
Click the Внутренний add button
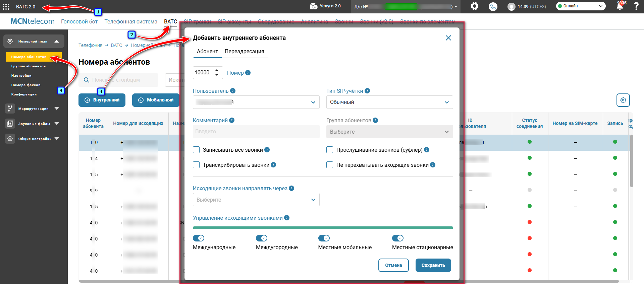pyautogui.click(x=102, y=100)
